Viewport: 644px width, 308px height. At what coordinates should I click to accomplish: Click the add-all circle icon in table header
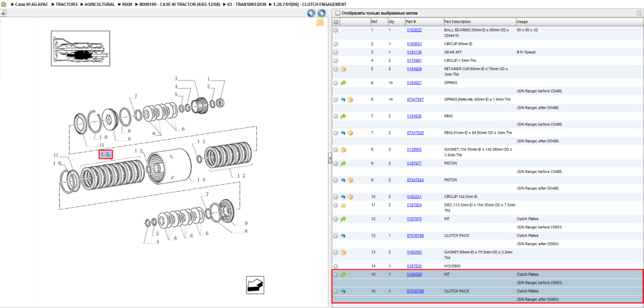point(336,22)
